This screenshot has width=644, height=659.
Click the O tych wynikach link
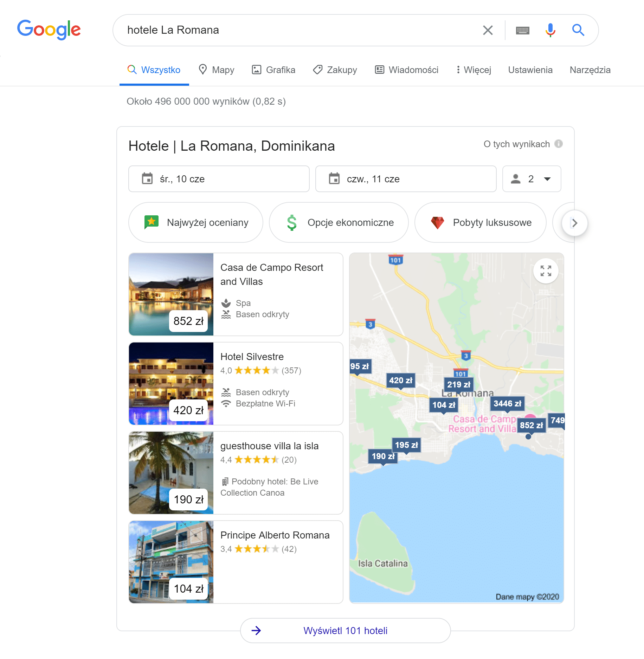click(x=516, y=144)
